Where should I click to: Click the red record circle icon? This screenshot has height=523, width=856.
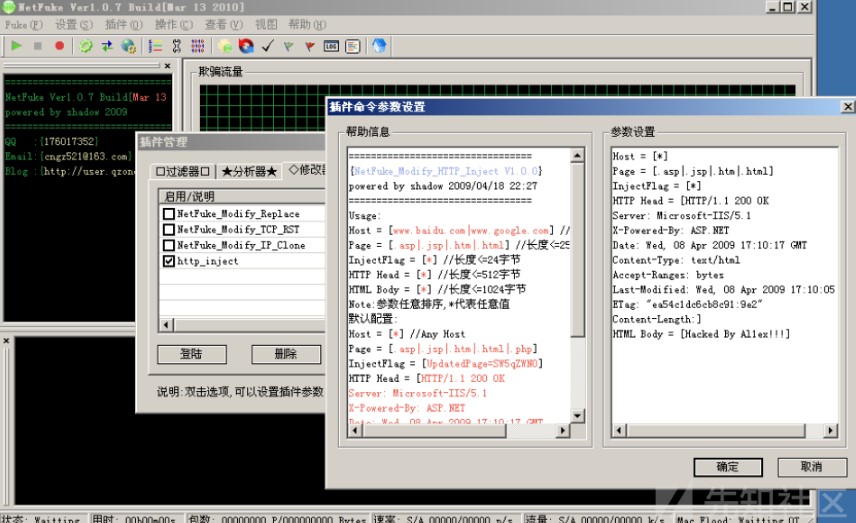click(x=60, y=46)
